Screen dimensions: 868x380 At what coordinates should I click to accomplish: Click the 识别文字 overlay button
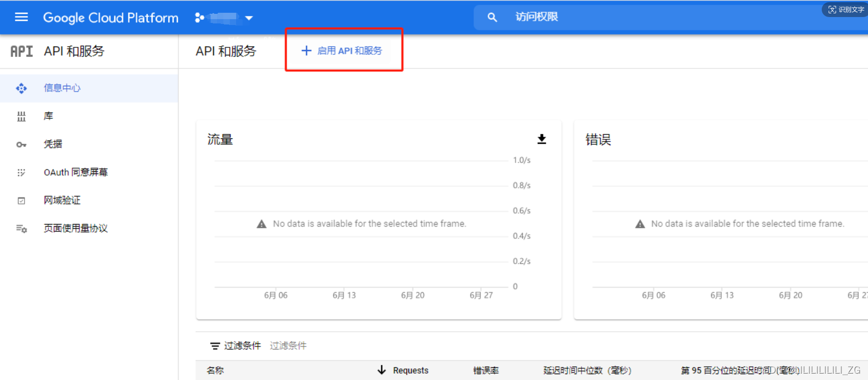coord(846,10)
